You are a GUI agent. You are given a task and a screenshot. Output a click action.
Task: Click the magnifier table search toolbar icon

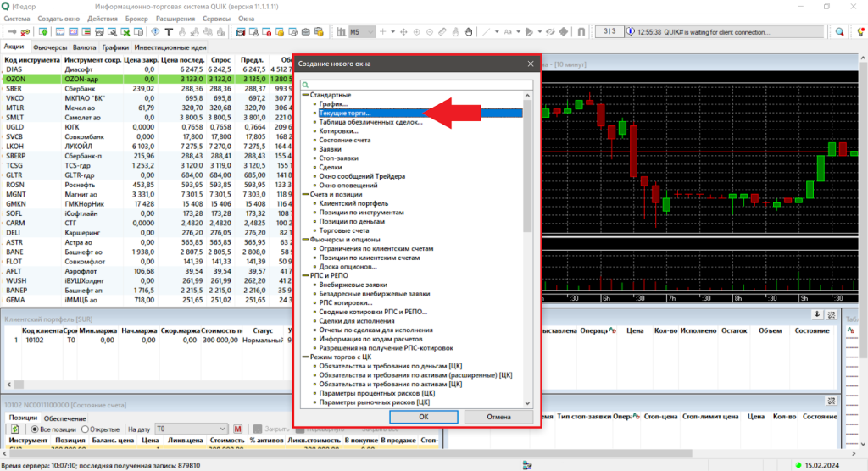coord(113,32)
